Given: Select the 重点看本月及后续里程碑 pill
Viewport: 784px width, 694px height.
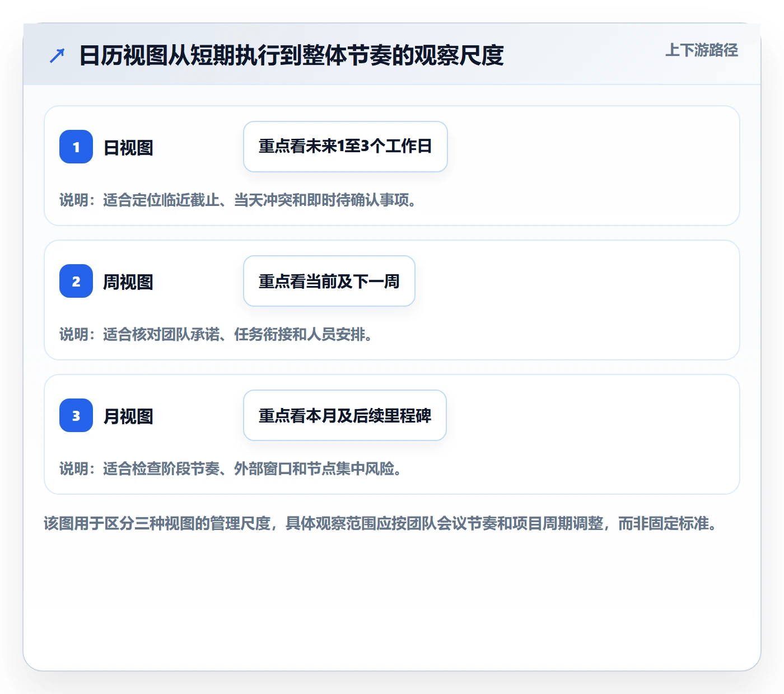Looking at the screenshot, I should click(345, 415).
